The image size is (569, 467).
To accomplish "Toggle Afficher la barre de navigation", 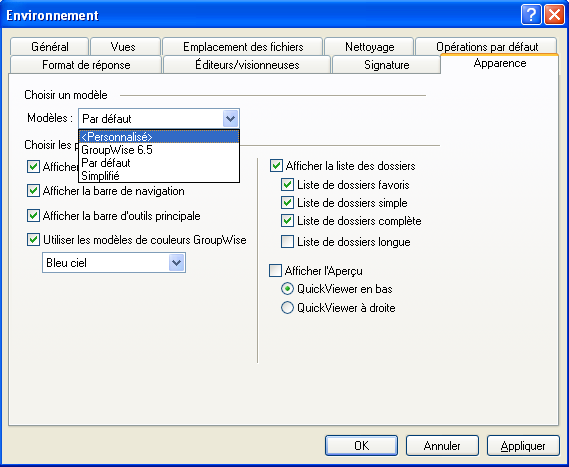I will (x=33, y=191).
